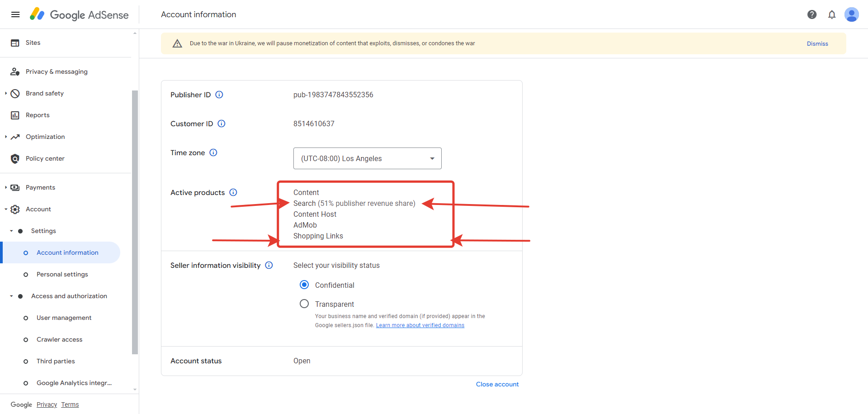Click the Privacy & messaging icon
Viewport: 868px width, 414px height.
click(15, 72)
